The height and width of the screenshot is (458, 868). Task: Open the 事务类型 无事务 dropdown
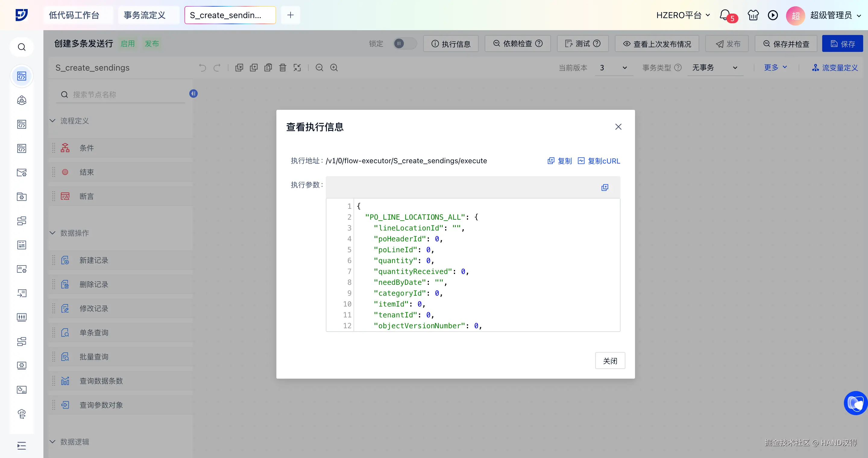714,68
